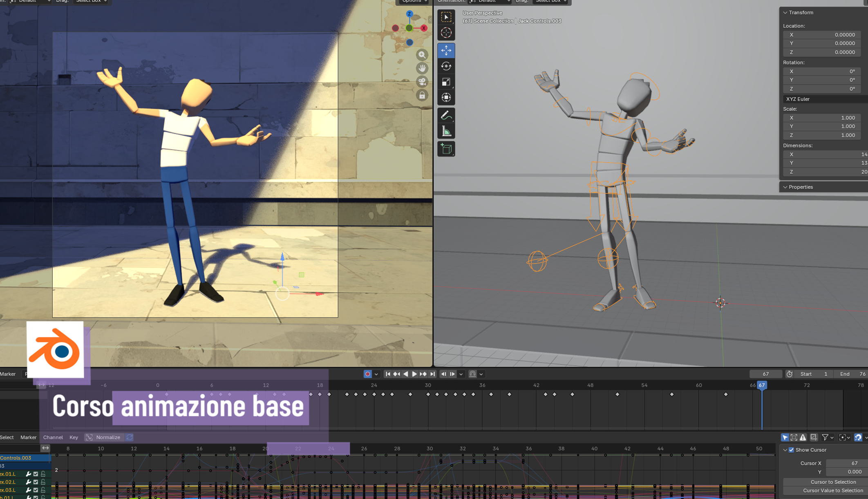Expand the Properties panel
The height and width of the screenshot is (499, 868).
tap(785, 187)
